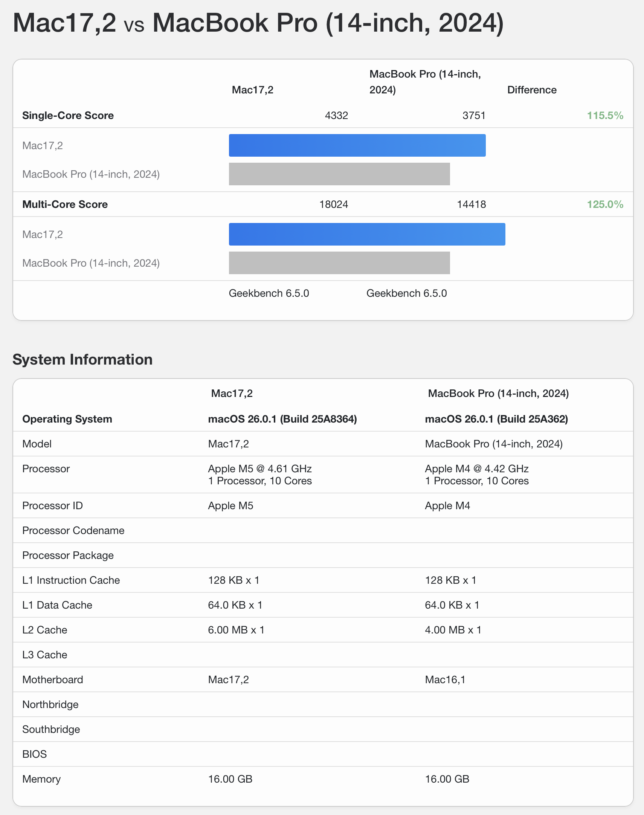Click the System Information heading
644x815 pixels.
click(82, 360)
